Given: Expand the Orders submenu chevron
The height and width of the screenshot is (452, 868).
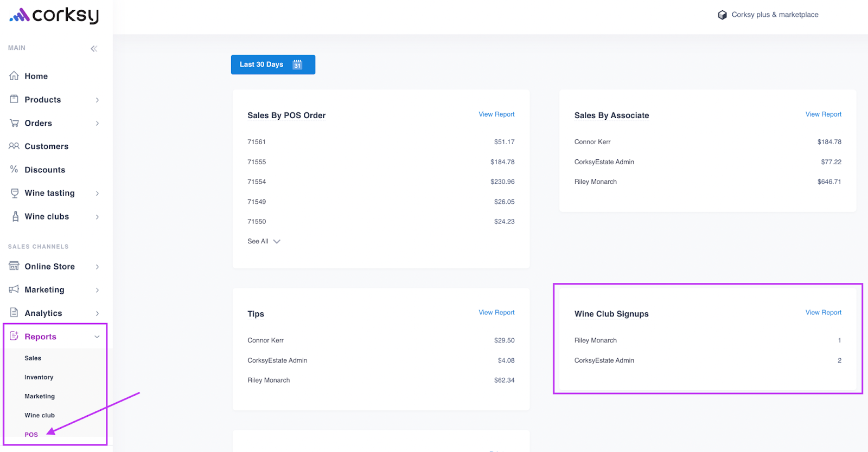Looking at the screenshot, I should 97,124.
